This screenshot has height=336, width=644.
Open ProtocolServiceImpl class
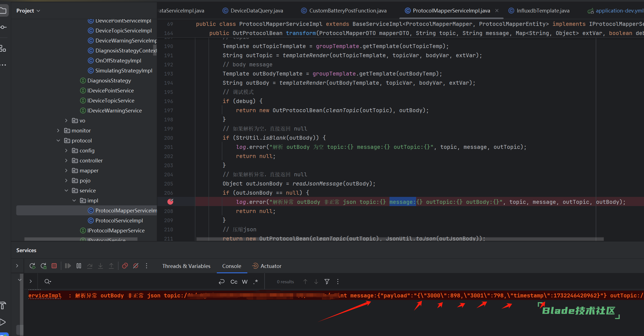coord(115,220)
